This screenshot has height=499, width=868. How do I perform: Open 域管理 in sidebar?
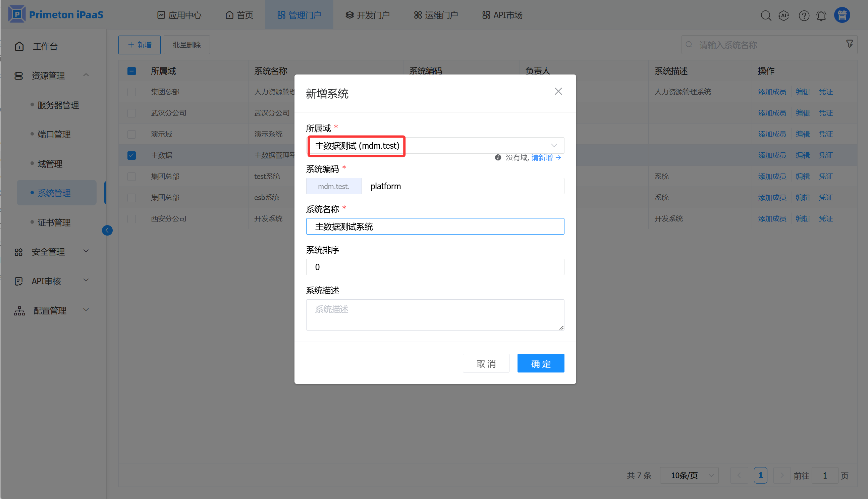click(x=50, y=164)
